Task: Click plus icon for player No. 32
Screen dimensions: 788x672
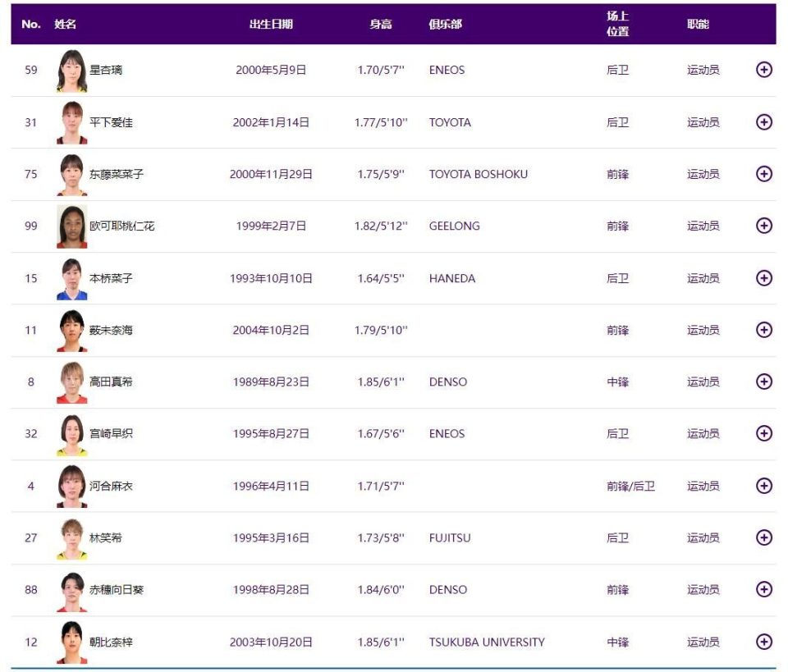Action: tap(763, 433)
